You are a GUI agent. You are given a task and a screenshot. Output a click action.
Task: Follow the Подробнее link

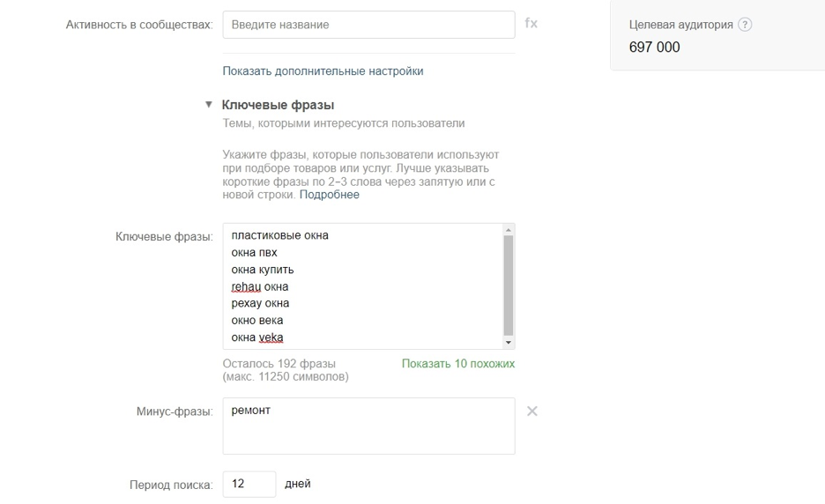pyautogui.click(x=330, y=195)
